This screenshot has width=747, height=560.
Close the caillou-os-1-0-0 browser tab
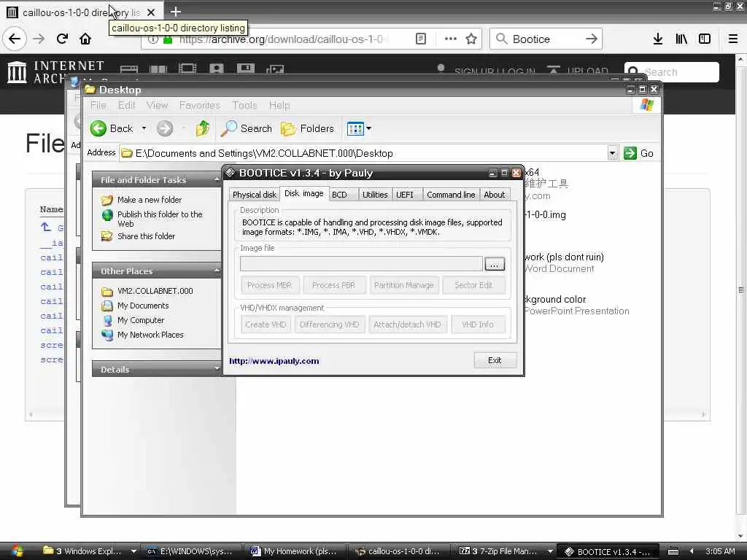[150, 12]
